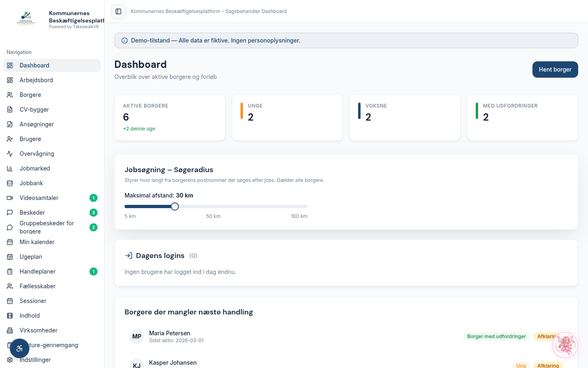Click the "Dagens logins" heading

click(x=160, y=256)
